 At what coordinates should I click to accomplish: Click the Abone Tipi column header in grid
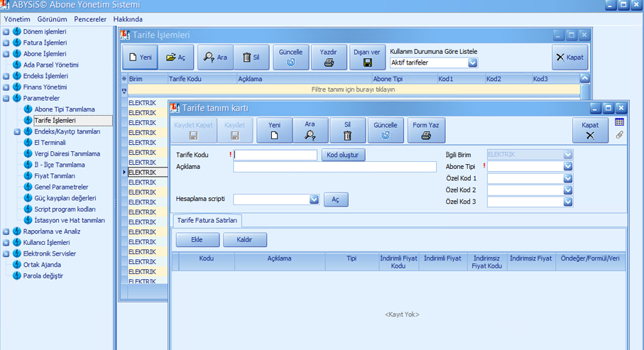pyautogui.click(x=404, y=79)
